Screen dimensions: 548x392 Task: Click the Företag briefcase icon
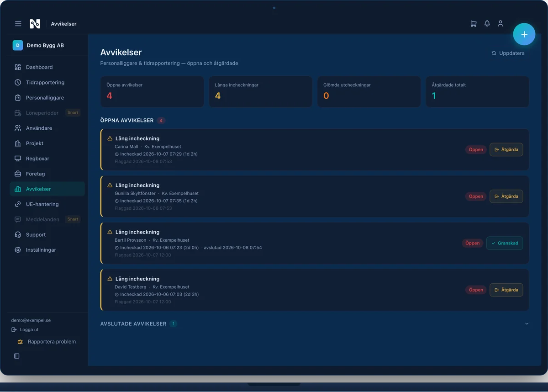(18, 174)
